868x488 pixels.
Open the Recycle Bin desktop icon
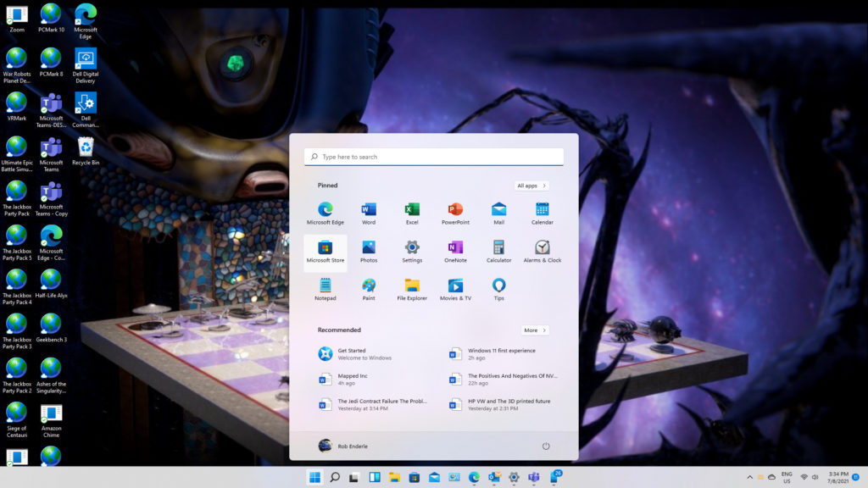pos(86,150)
